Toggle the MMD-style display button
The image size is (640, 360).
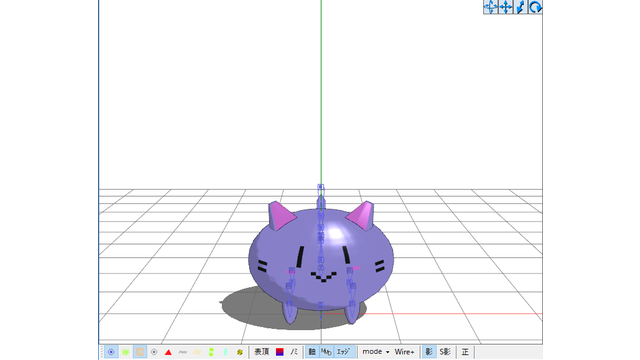[x=327, y=352]
